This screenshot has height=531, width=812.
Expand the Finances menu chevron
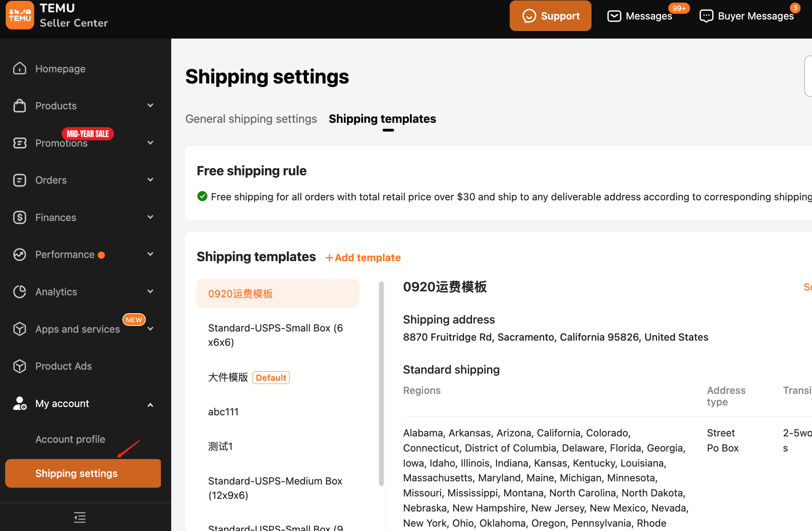point(150,217)
